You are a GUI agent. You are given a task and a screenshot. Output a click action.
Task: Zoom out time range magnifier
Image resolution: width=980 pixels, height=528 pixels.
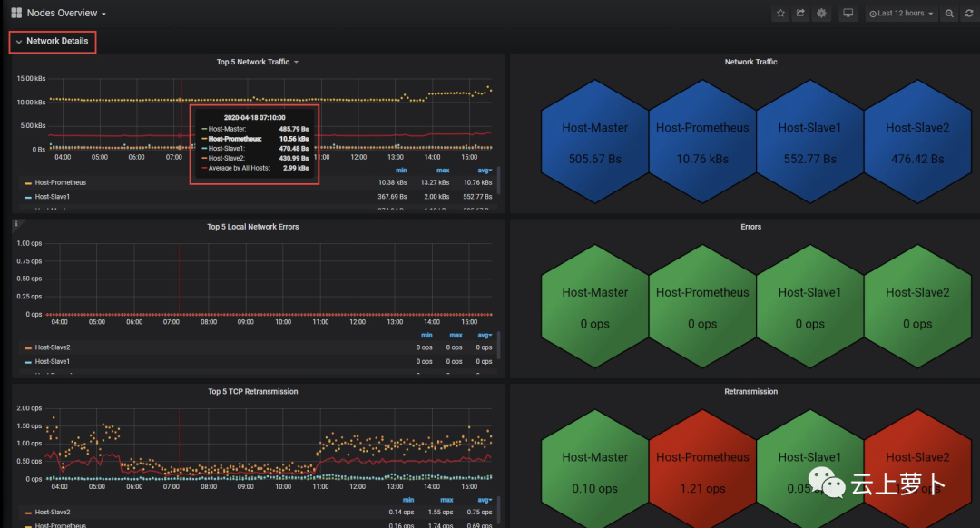(x=949, y=13)
